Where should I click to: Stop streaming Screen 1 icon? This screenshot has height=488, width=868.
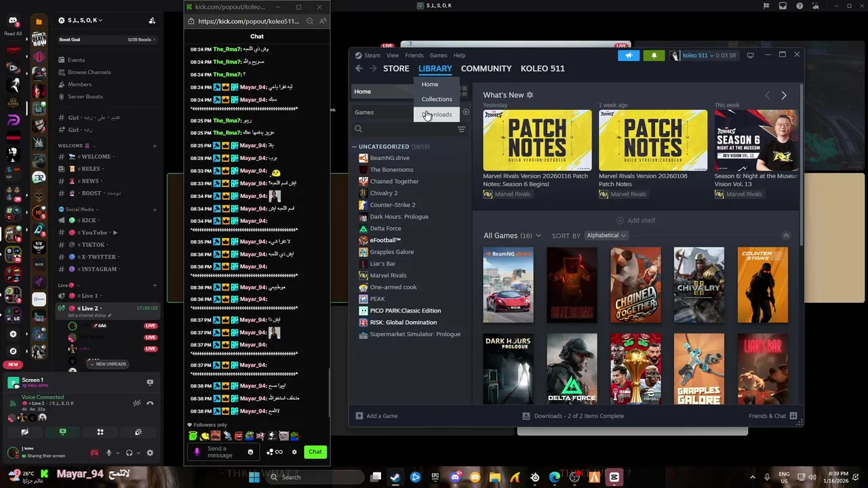click(150, 382)
